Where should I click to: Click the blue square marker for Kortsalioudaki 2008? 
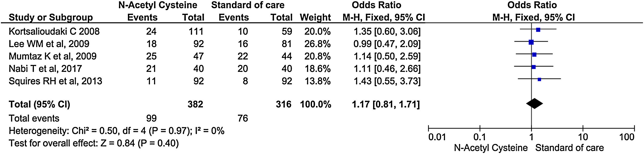coord(538,30)
